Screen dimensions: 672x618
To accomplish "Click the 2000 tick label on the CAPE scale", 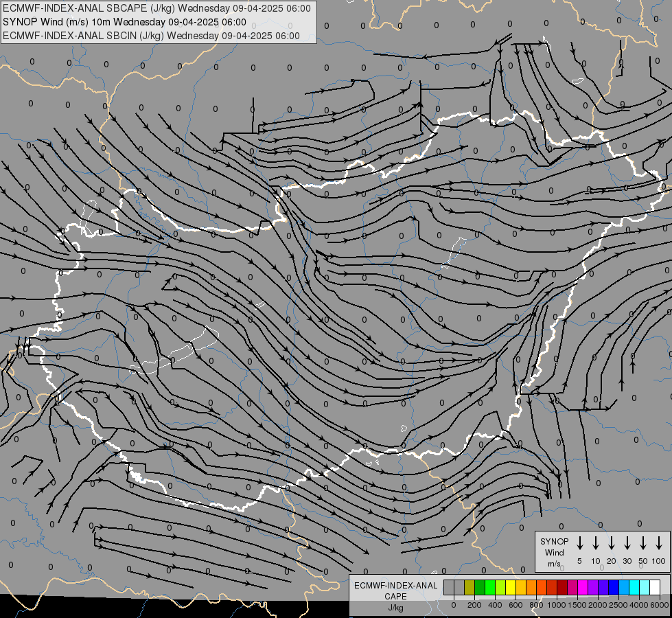I will pos(598,605).
